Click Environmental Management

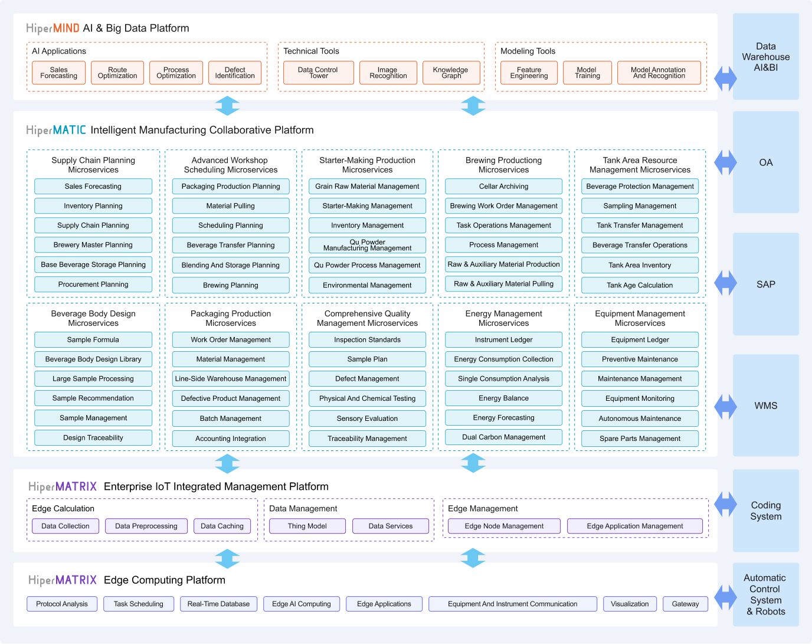pos(367,285)
